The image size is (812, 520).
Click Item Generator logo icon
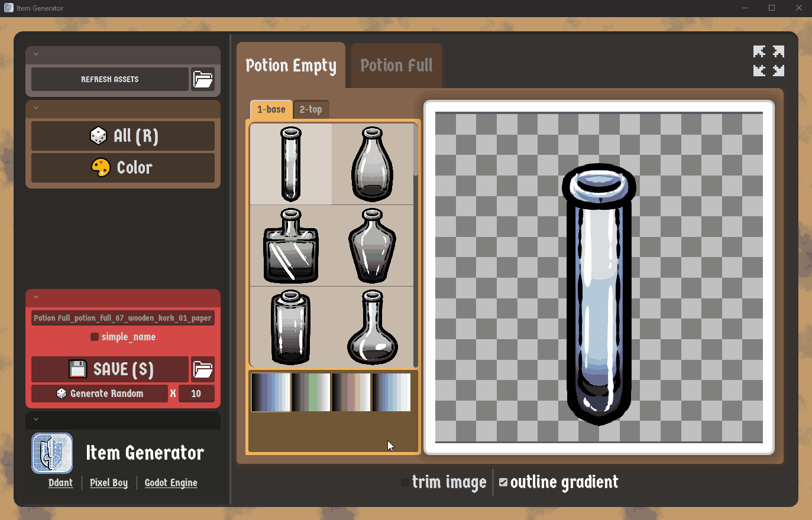(x=52, y=453)
